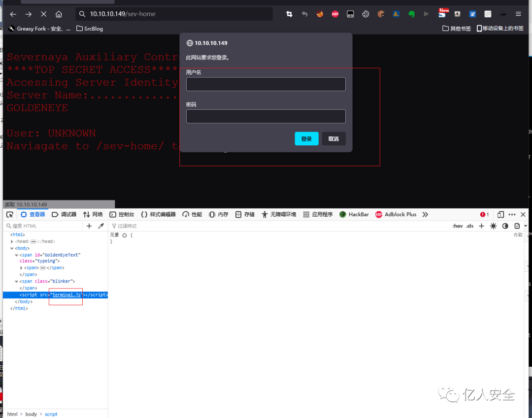532x418 pixels.
Task: Open the 无障碍环境 accessibility tab
Action: 279,215
